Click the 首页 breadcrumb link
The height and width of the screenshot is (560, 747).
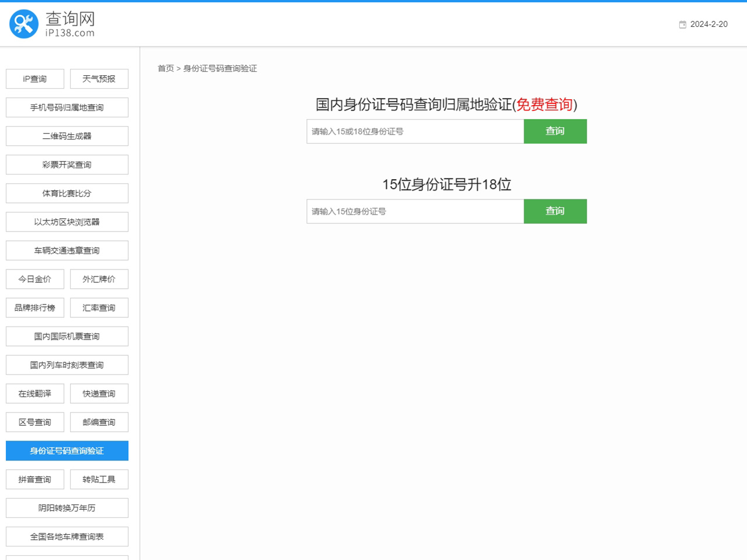tap(166, 68)
